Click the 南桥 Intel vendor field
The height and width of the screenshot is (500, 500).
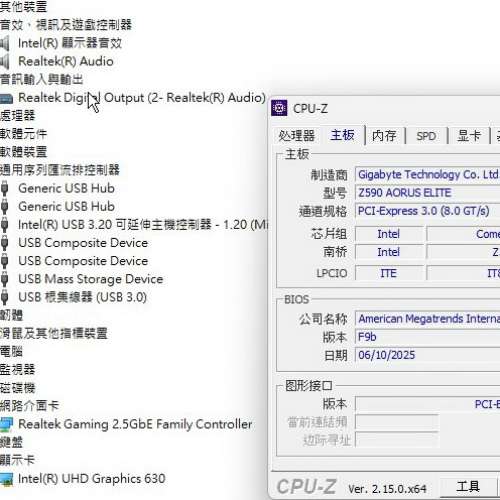(x=389, y=252)
